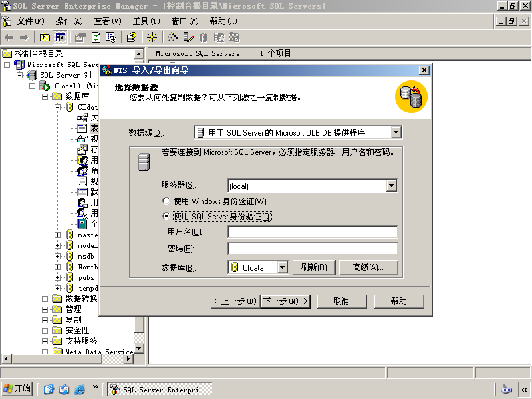Expand the 安全性 folder node
This screenshot has width=532, height=399.
45,331
